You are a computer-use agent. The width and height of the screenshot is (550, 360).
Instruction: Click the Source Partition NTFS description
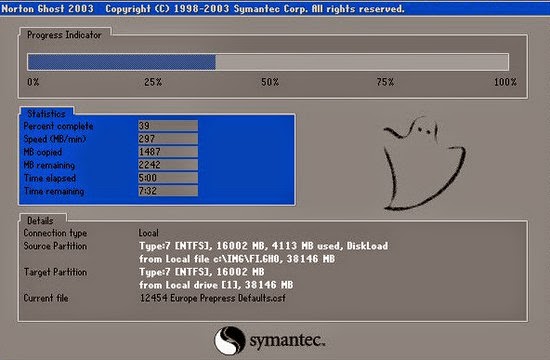(x=263, y=246)
